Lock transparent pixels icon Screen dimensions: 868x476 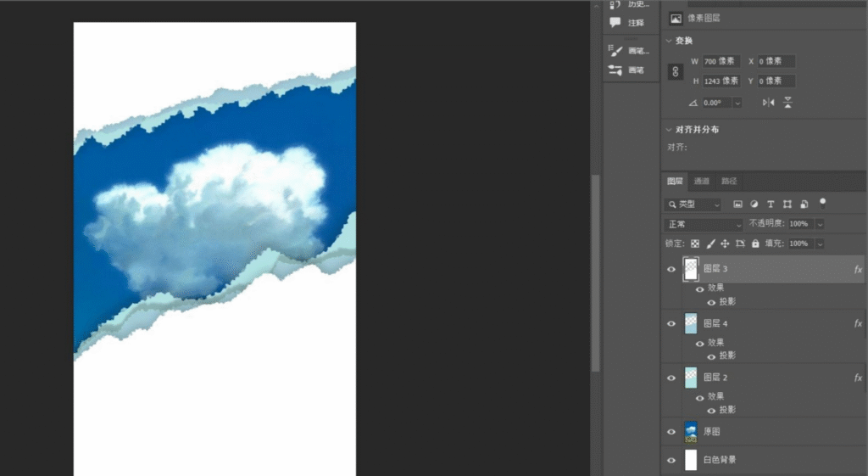[x=695, y=244]
